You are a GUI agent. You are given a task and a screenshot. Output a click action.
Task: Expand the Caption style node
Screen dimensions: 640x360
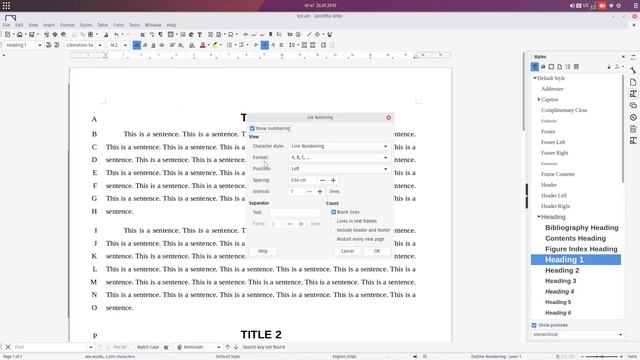click(x=539, y=99)
